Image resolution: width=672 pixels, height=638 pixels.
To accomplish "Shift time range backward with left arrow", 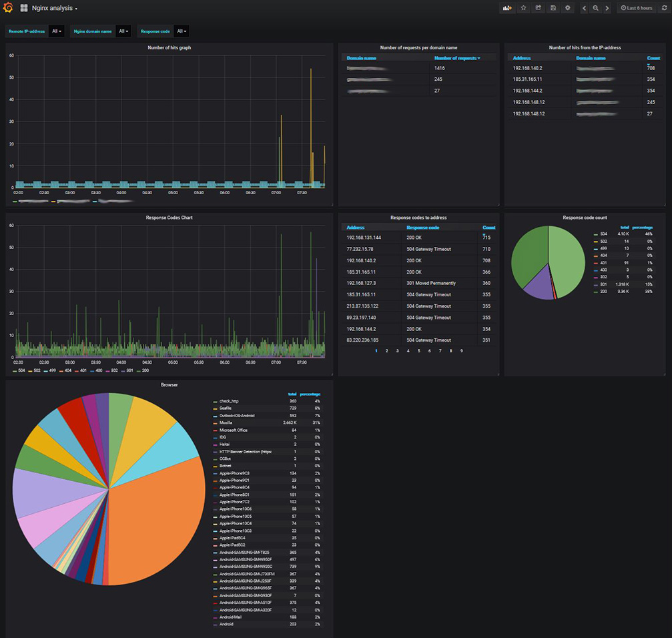I will point(585,8).
